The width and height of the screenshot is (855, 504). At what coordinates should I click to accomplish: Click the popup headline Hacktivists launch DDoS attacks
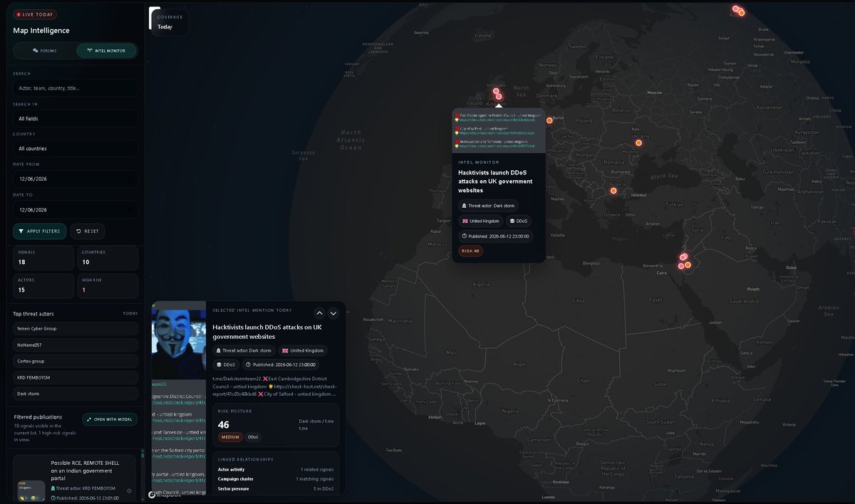coord(495,181)
